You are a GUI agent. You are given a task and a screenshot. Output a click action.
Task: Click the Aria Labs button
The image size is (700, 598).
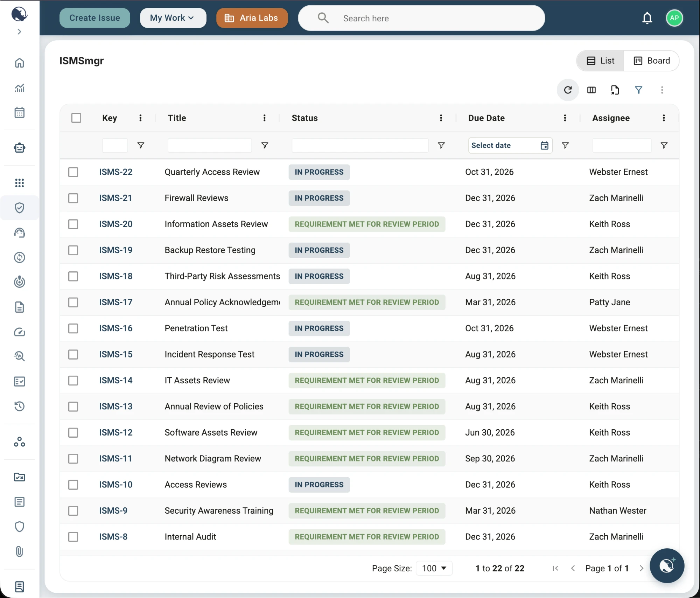(x=252, y=18)
